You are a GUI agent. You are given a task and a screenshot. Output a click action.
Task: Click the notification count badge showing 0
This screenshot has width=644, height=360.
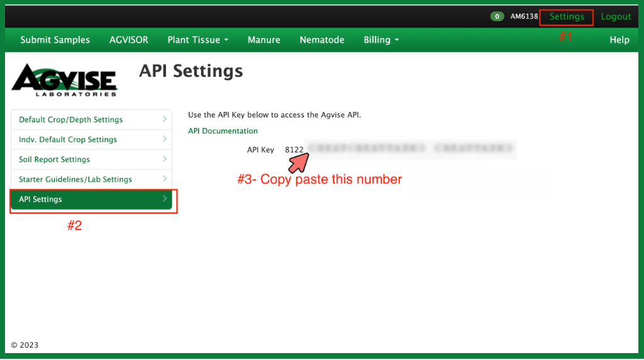[x=497, y=17]
